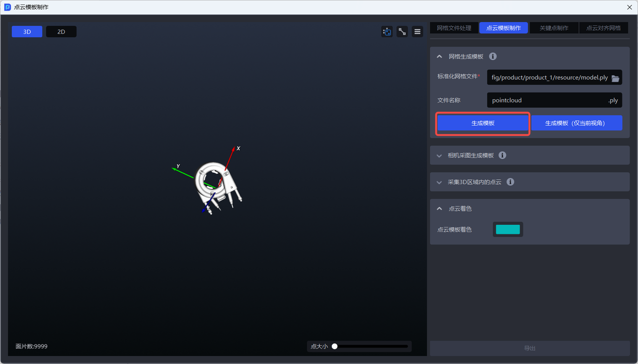The width and height of the screenshot is (638, 364).
Task: Click info icon beside 网格生成模板
Action: point(492,57)
